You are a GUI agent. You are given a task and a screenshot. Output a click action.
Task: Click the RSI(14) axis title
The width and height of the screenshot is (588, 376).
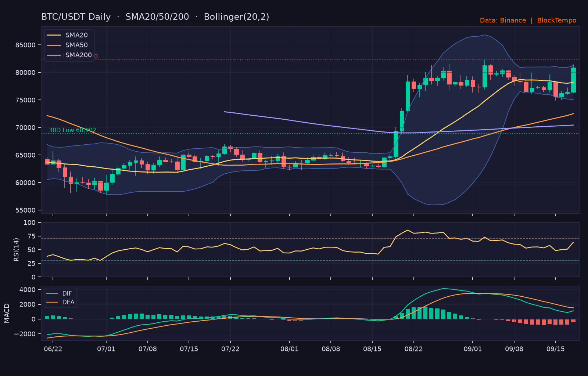16,250
